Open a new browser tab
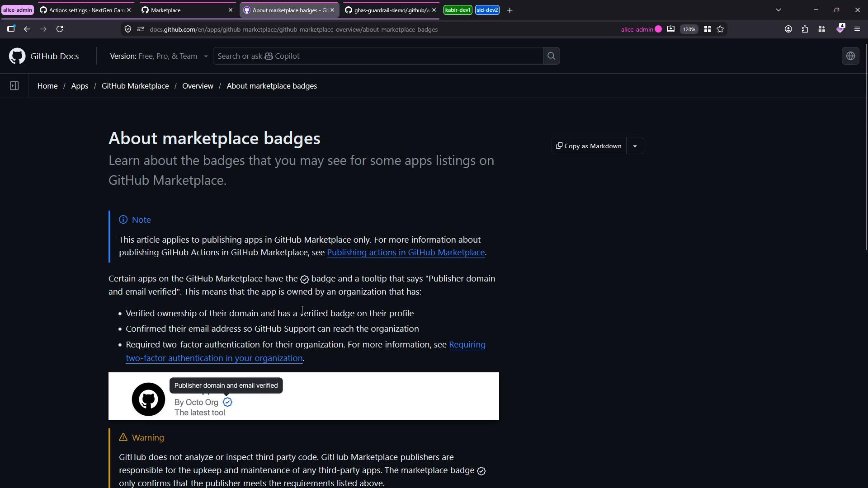The width and height of the screenshot is (868, 488). point(509,10)
